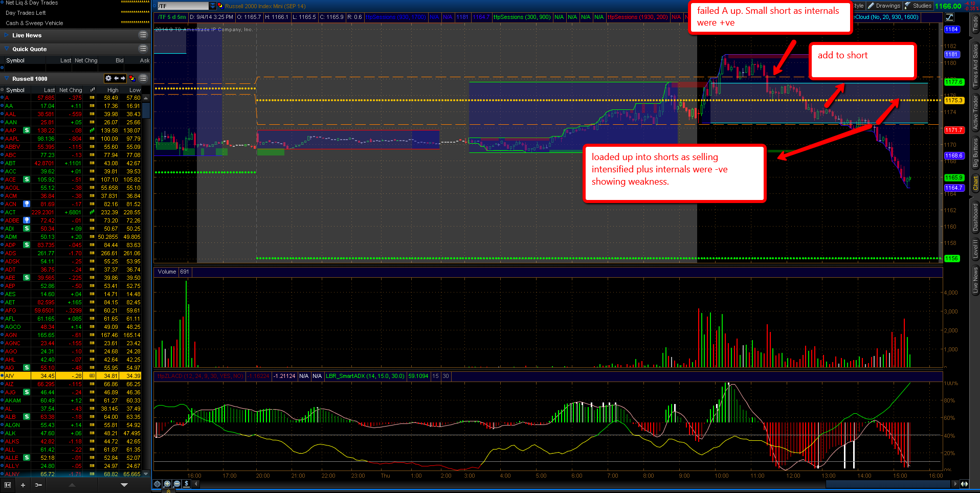Go to previous watchlist with left arrow
This screenshot has width=980, height=493.
116,78
